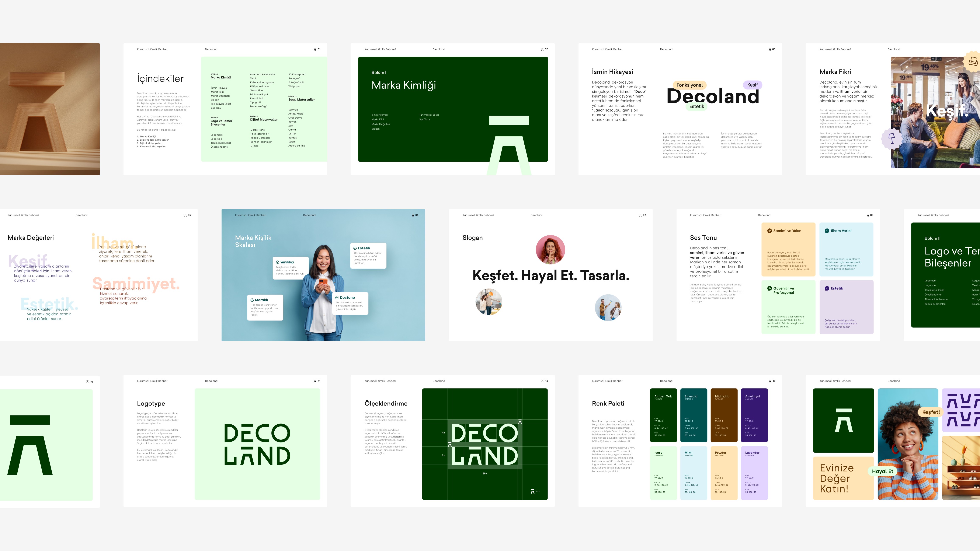Image resolution: width=980 pixels, height=551 pixels.
Task: Click the voice bubble icon by İlham Verici
Action: pos(827,231)
